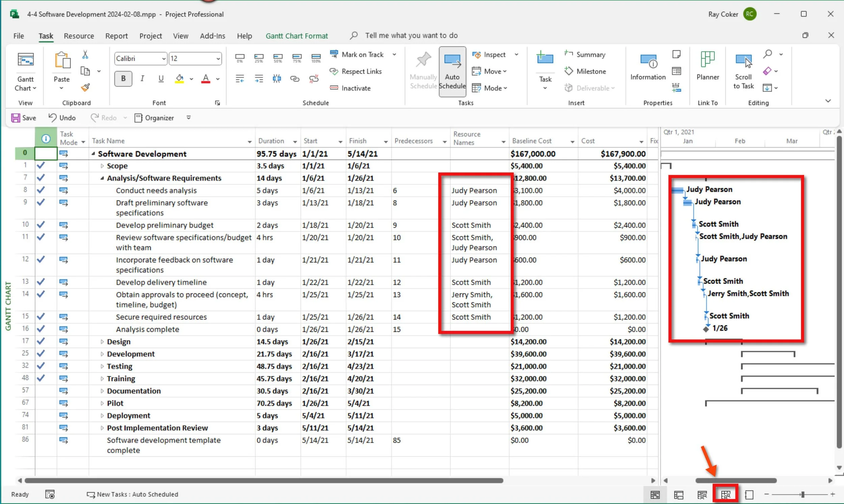Switch to Report view in status bar
The height and width of the screenshot is (504, 844).
coord(749,495)
